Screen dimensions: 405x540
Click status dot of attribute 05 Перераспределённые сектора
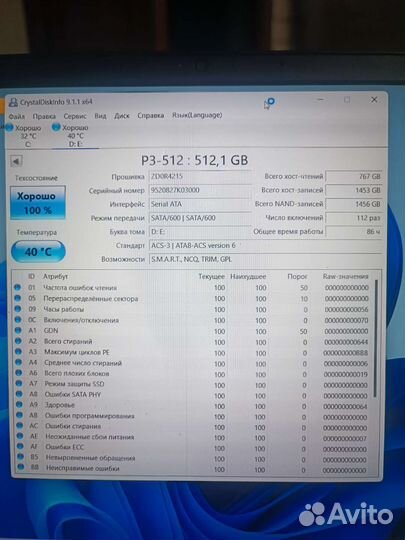point(18,298)
